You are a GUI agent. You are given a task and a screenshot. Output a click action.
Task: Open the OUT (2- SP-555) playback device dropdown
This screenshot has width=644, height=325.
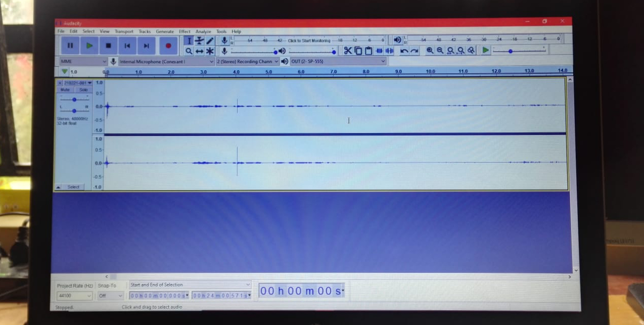[x=338, y=61]
